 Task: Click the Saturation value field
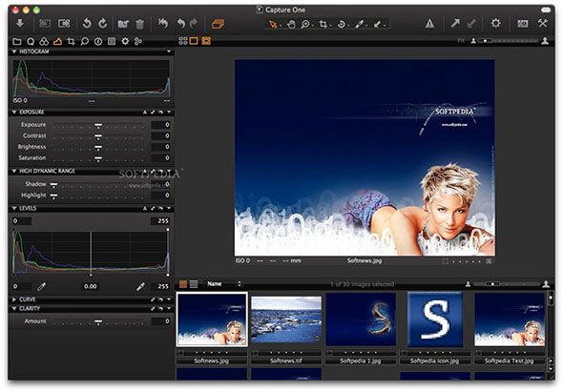160,158
